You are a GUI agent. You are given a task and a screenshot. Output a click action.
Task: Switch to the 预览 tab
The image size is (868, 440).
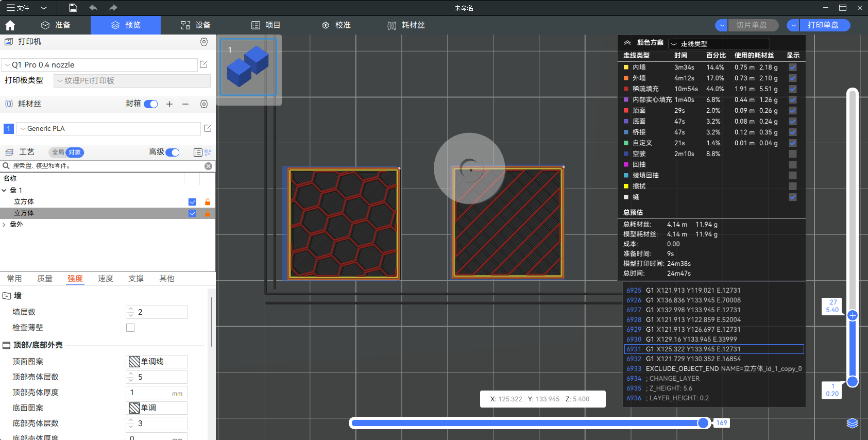[126, 25]
